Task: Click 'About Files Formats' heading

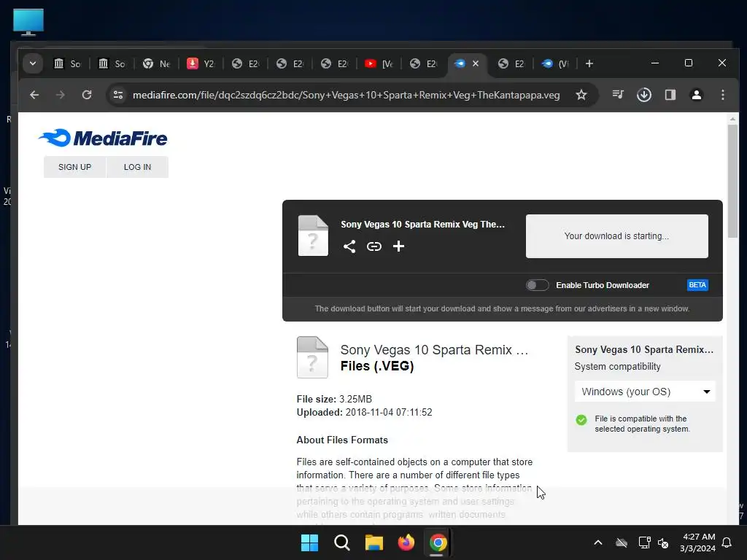Action: click(342, 440)
